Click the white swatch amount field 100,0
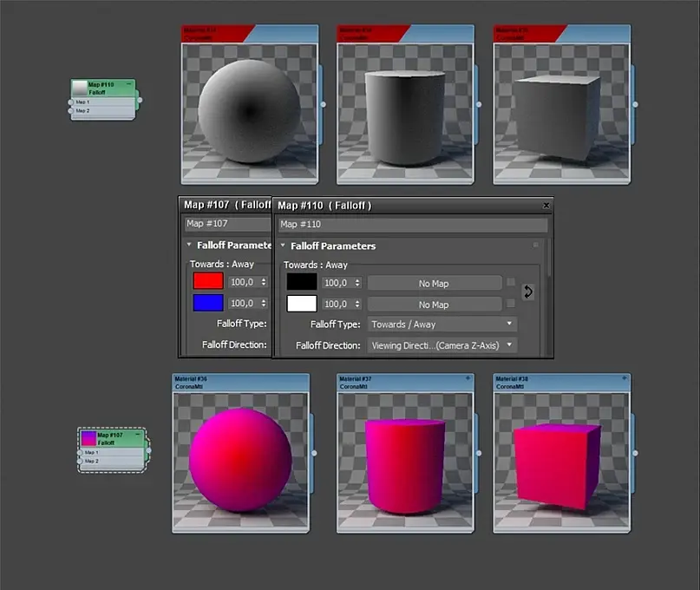The height and width of the screenshot is (590, 700). pos(338,305)
